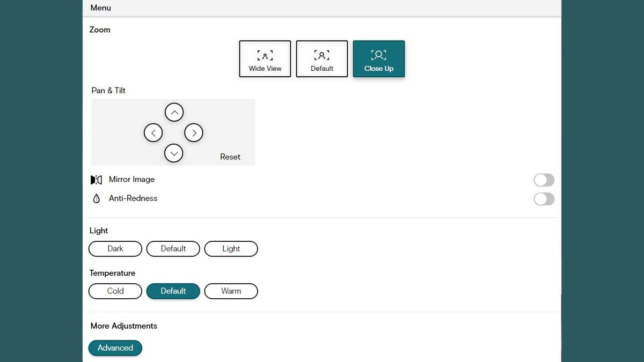The height and width of the screenshot is (362, 644).
Task: Toggle the Anti-Redness switch
Action: (544, 199)
